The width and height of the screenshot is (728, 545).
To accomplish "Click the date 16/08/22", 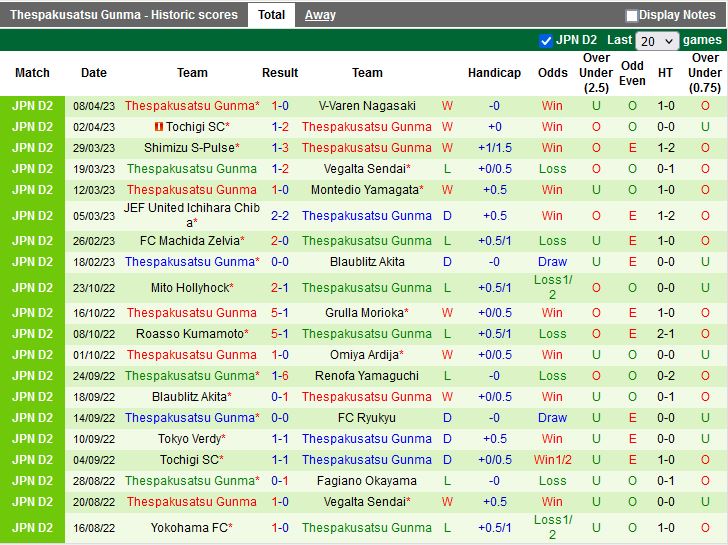I will tap(94, 528).
